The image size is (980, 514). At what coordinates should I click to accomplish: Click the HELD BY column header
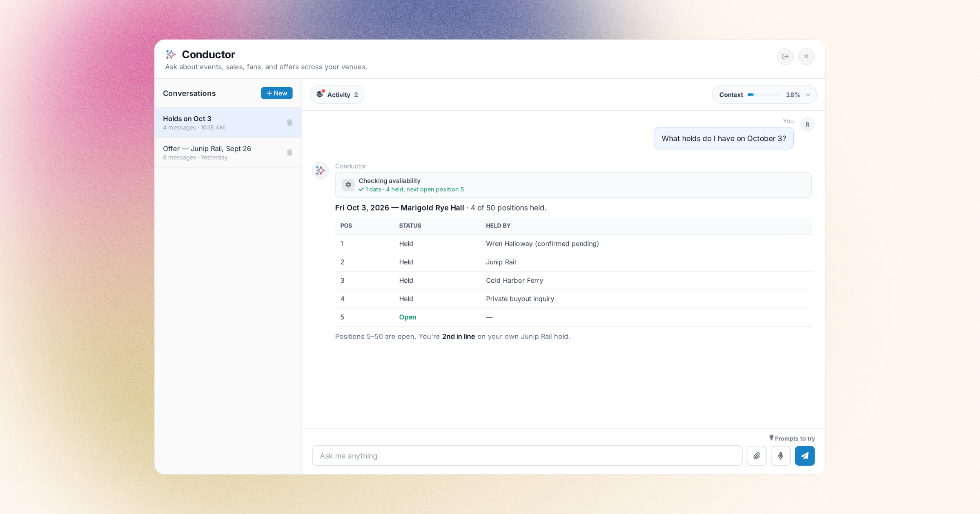click(498, 226)
